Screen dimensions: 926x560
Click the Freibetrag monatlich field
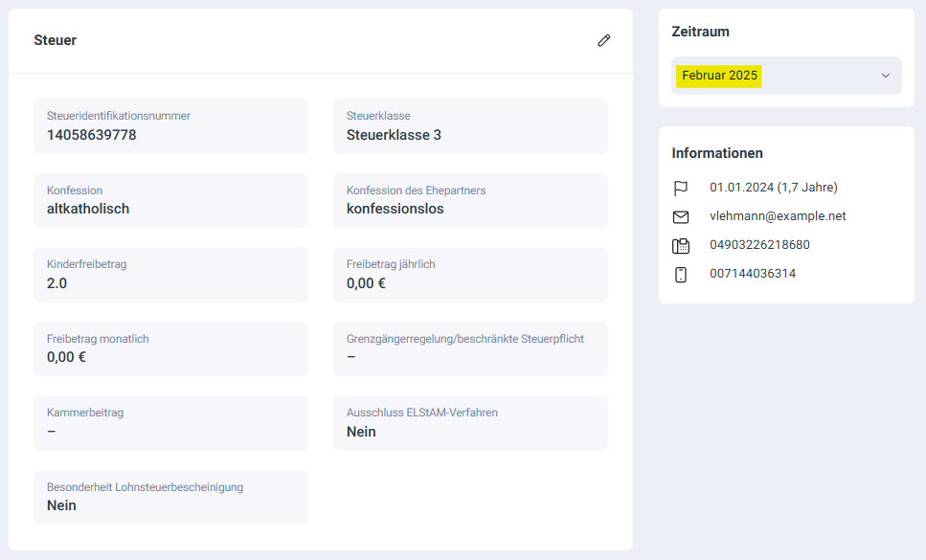170,348
